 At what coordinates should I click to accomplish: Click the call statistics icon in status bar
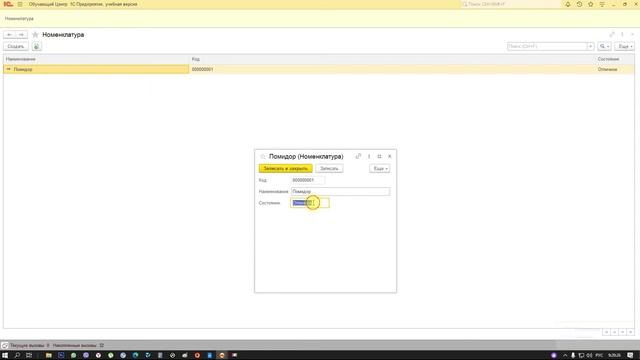point(5,346)
